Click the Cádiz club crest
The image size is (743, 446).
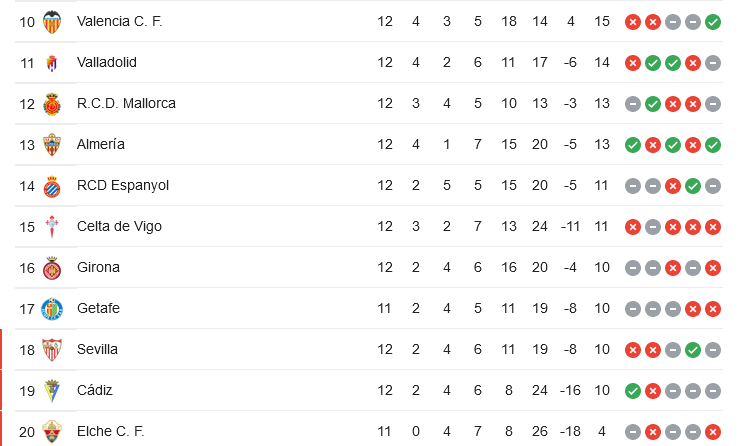coord(52,390)
